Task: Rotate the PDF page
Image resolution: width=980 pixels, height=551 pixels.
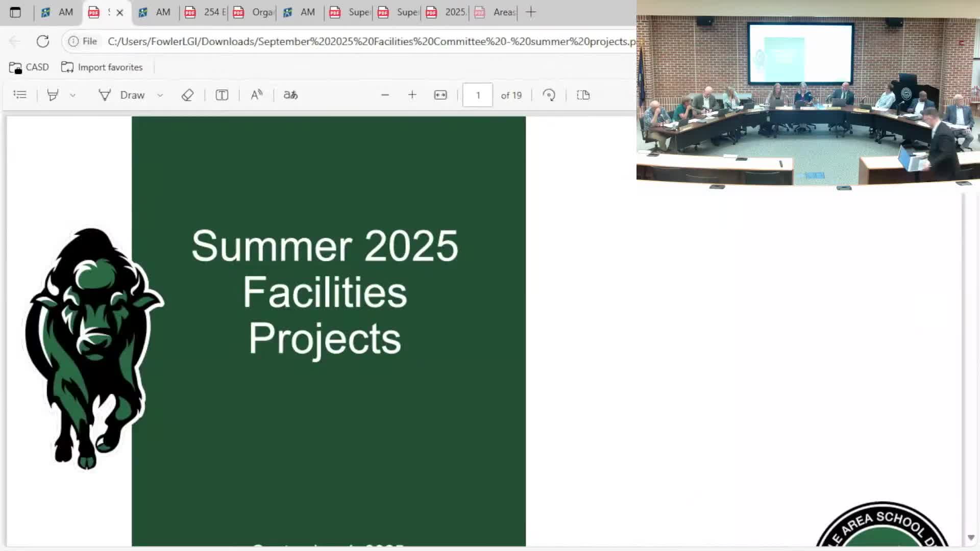Action: (x=549, y=95)
